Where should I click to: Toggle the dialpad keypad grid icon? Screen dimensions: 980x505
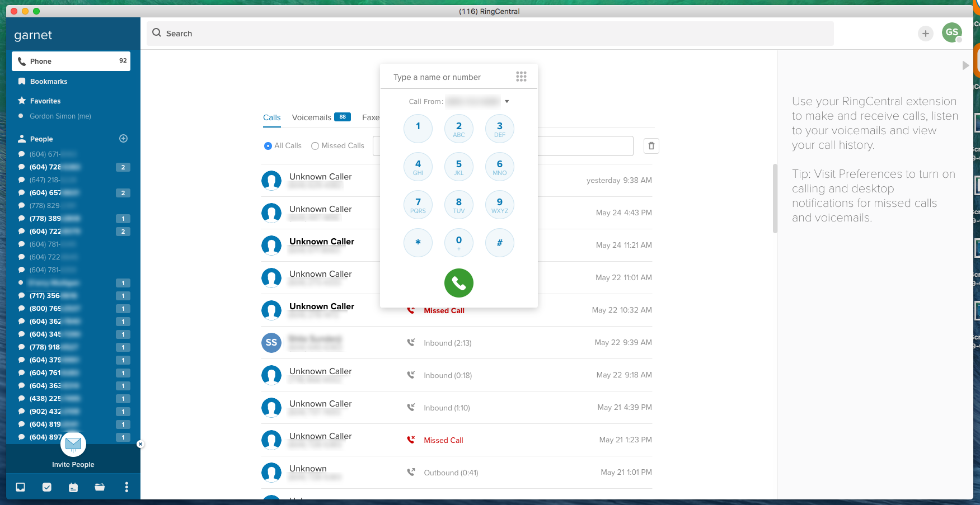tap(521, 77)
